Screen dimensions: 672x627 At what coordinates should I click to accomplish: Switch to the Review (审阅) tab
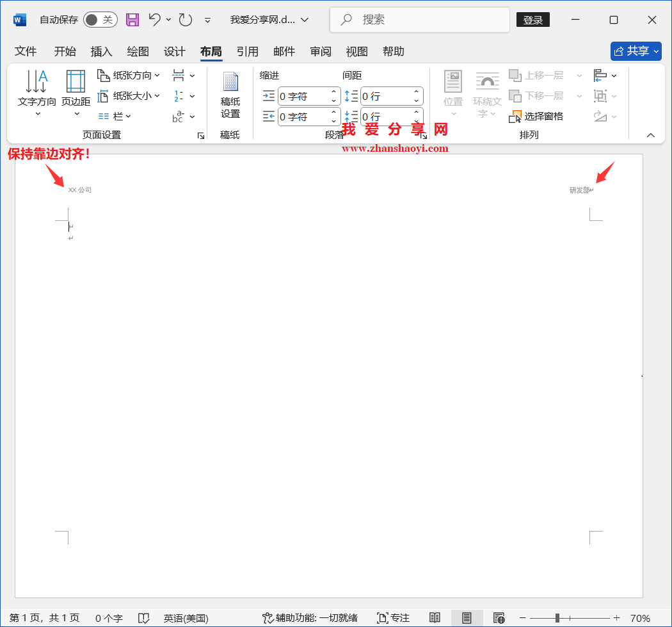click(x=321, y=51)
